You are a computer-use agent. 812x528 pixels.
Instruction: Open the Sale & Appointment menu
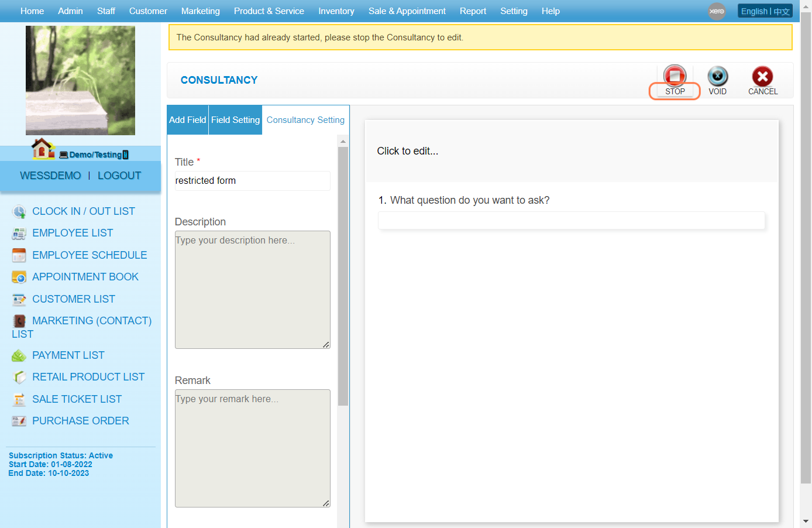(x=407, y=11)
